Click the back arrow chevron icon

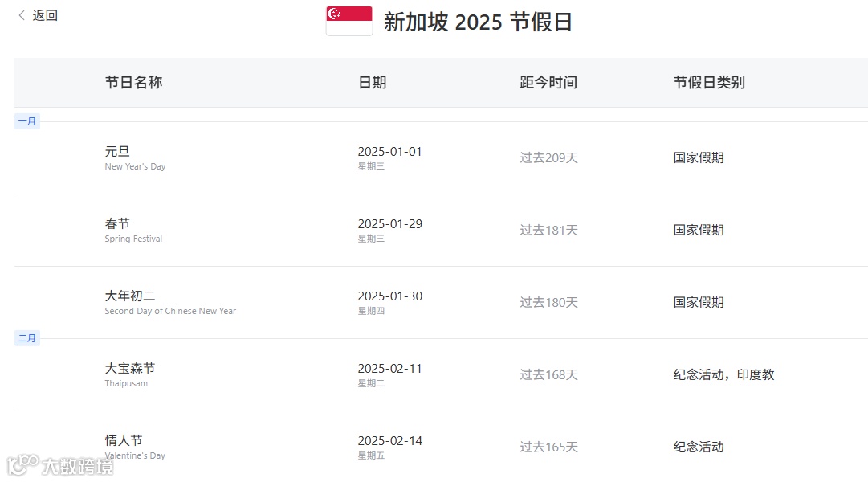(22, 15)
